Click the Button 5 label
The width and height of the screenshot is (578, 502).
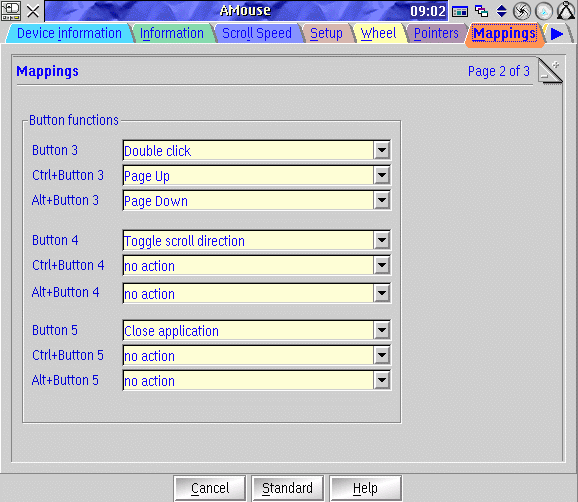point(55,330)
